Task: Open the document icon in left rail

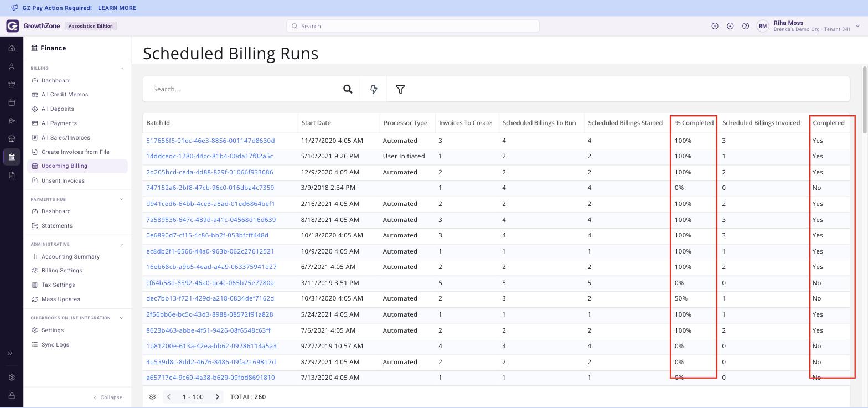Action: click(12, 175)
